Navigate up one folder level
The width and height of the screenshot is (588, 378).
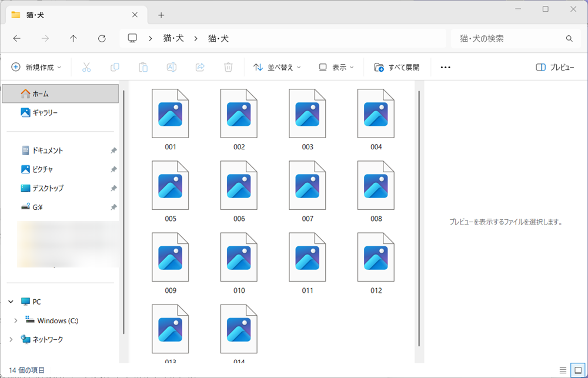pyautogui.click(x=73, y=38)
